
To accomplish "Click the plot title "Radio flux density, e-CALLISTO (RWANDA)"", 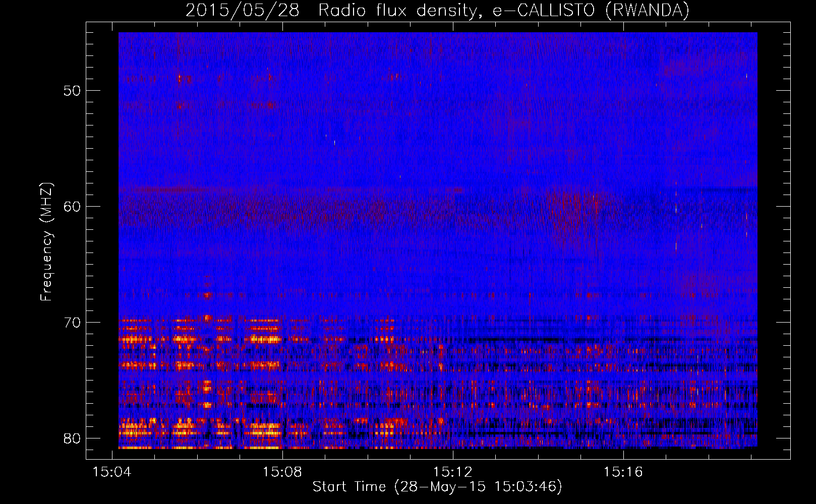I will pos(504,11).
